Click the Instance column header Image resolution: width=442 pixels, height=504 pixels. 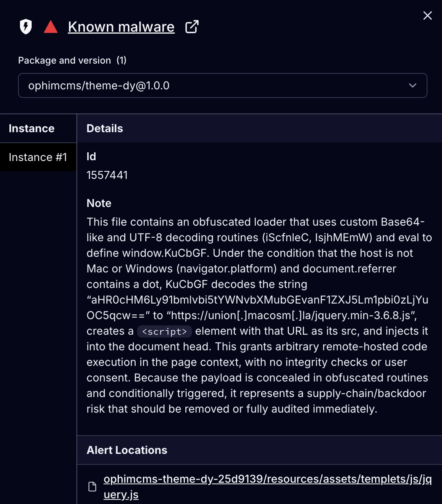(x=31, y=128)
